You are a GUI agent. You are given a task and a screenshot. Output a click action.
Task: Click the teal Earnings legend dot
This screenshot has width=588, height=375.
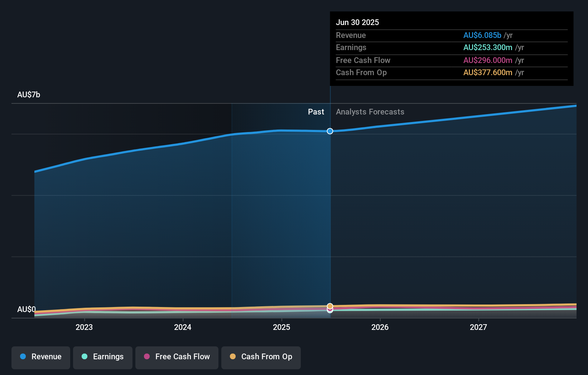pos(84,357)
